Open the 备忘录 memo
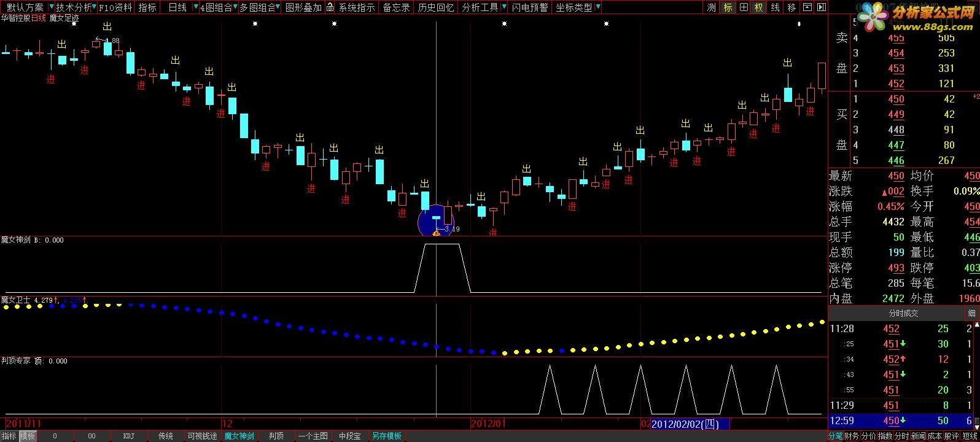This screenshot has height=442, width=980. pyautogui.click(x=396, y=7)
